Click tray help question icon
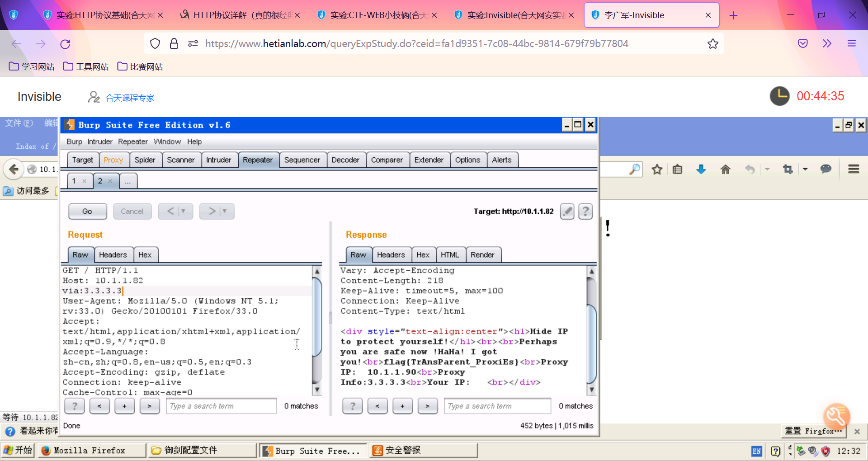Viewport: 868px width, 461px height. tap(775, 451)
